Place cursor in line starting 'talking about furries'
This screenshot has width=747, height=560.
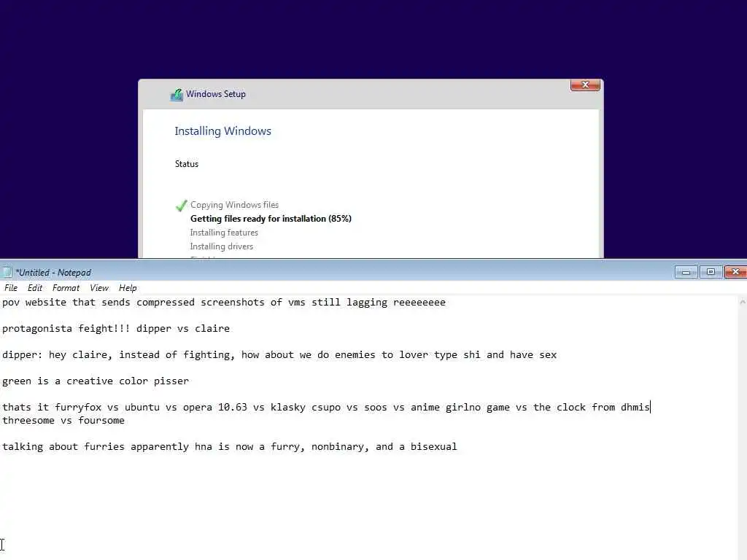coord(229,447)
